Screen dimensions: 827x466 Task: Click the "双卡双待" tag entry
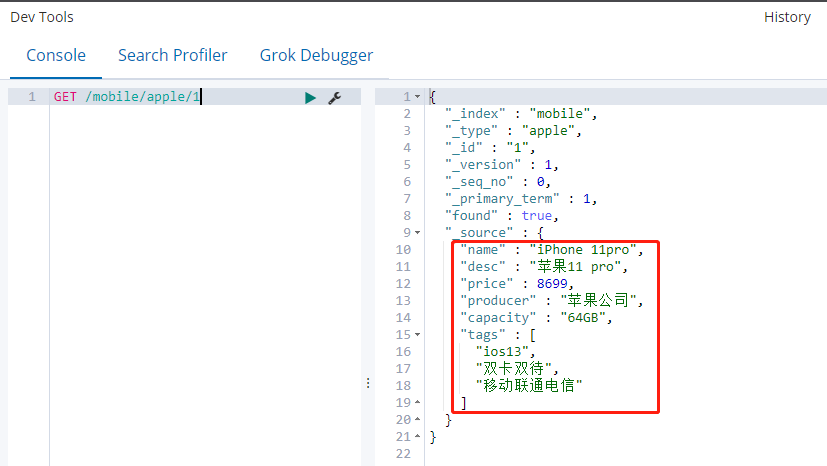click(x=513, y=368)
